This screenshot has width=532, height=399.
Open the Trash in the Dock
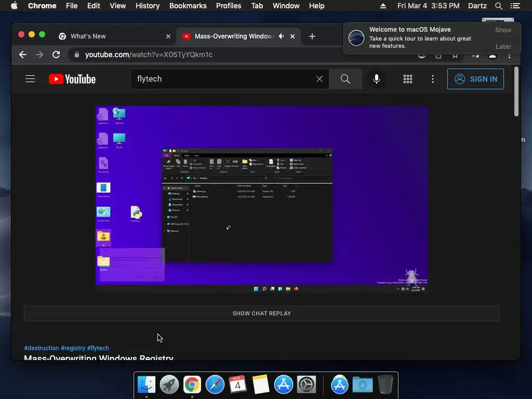pyautogui.click(x=385, y=385)
